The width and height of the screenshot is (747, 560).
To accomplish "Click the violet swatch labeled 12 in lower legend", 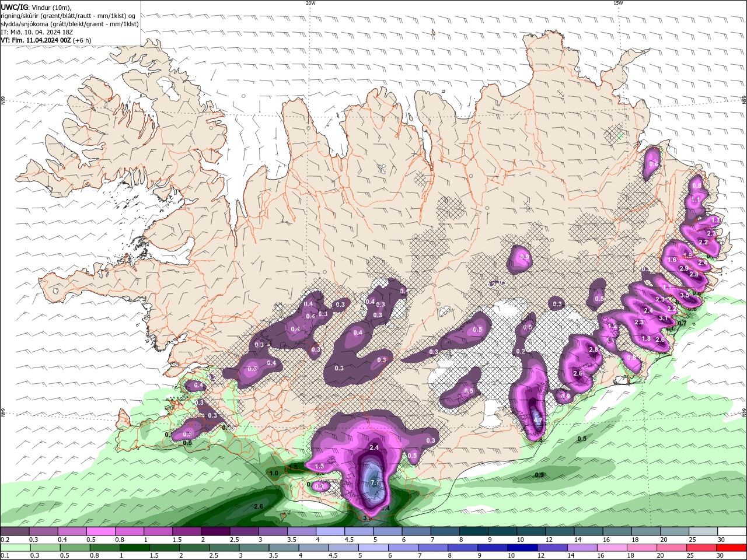I will pyautogui.click(x=552, y=548).
